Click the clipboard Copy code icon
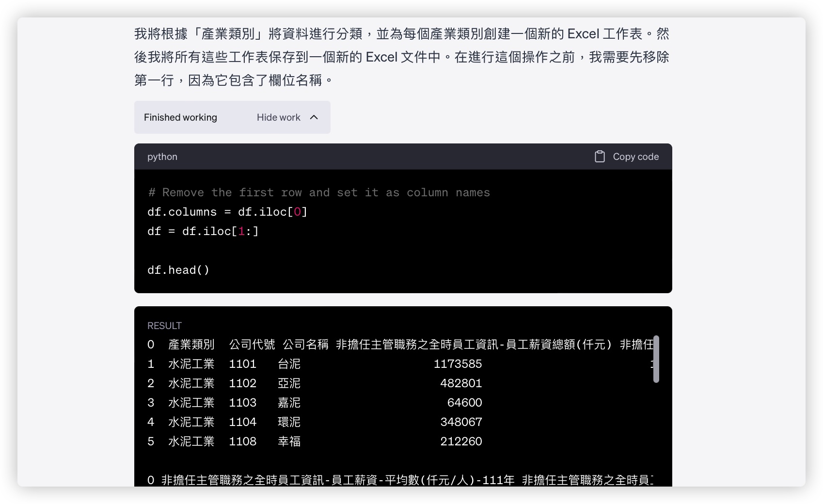This screenshot has height=504, width=823. [600, 157]
